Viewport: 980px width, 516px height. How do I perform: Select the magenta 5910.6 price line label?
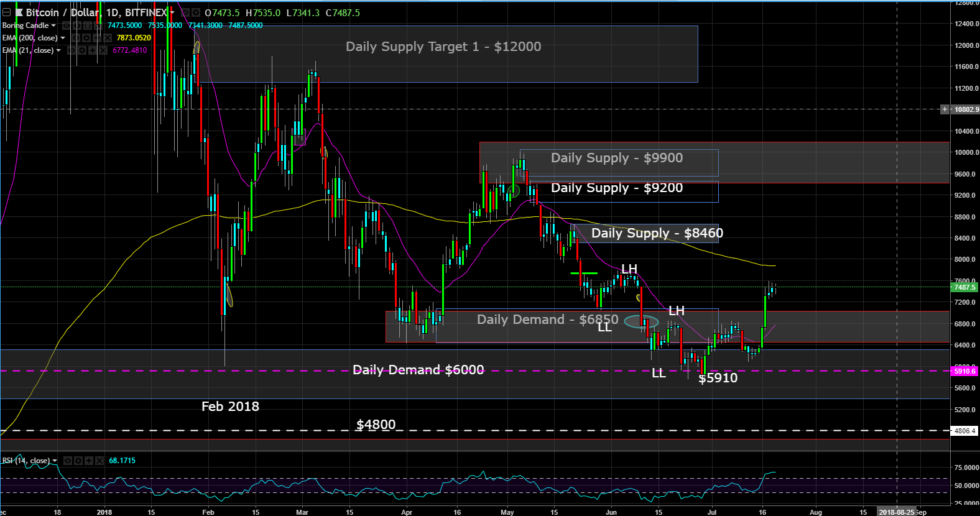965,371
